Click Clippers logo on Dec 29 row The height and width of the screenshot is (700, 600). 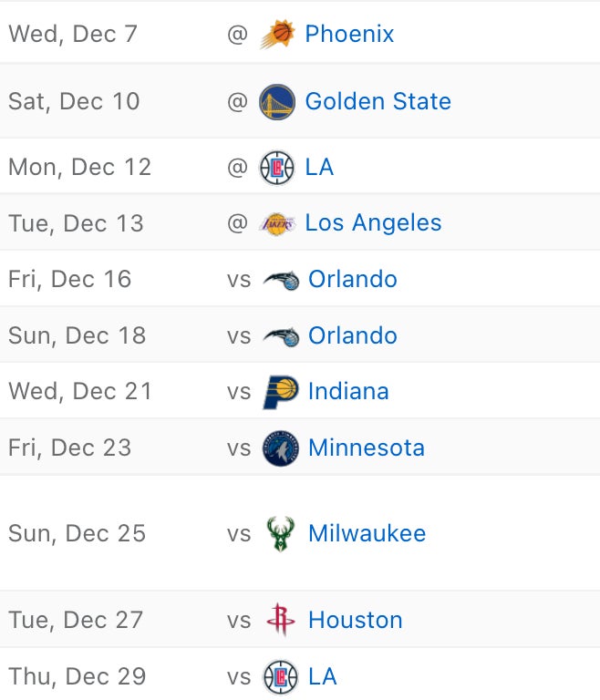(280, 677)
